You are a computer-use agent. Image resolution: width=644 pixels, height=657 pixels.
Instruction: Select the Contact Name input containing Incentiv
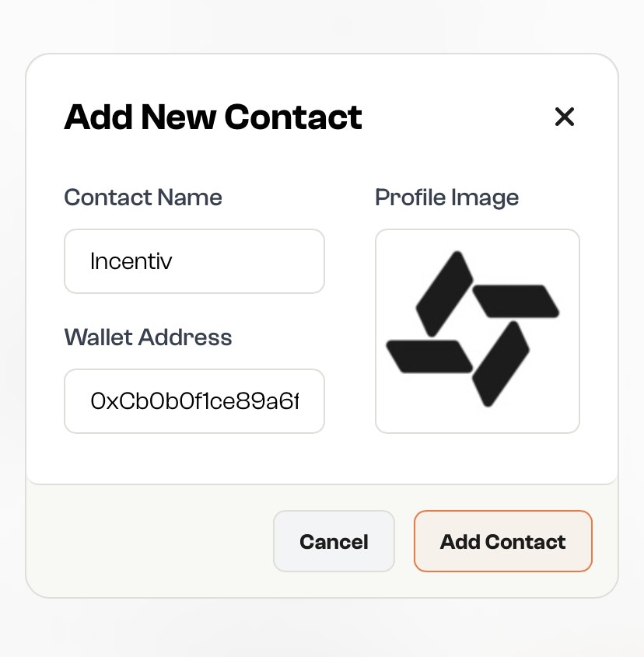pyautogui.click(x=194, y=261)
